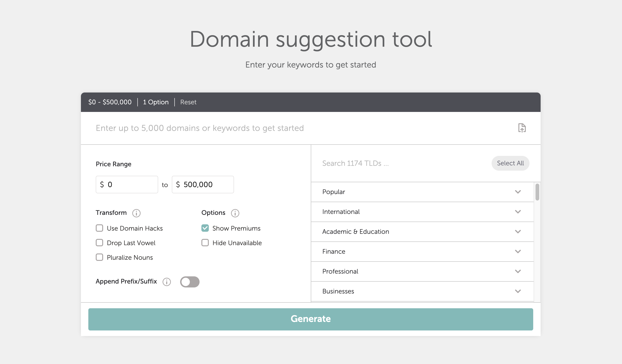Open the Append Prefix/Suffix info icon
The image size is (622, 364).
click(x=167, y=282)
